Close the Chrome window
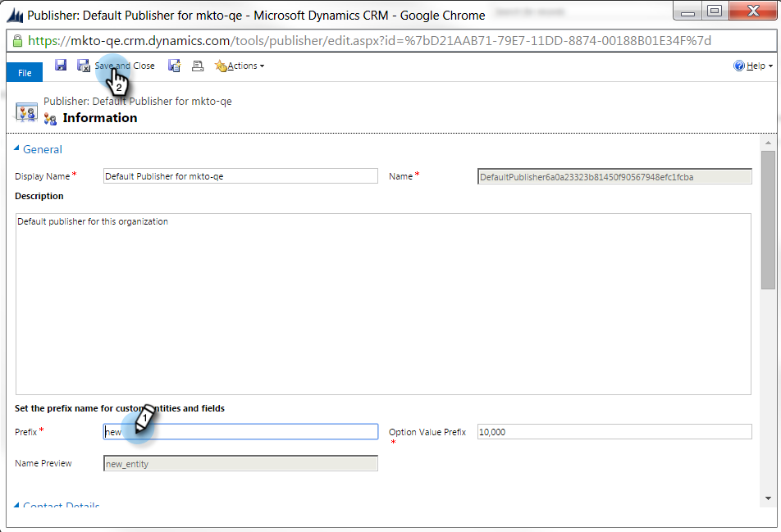The width and height of the screenshot is (781, 532). [753, 11]
